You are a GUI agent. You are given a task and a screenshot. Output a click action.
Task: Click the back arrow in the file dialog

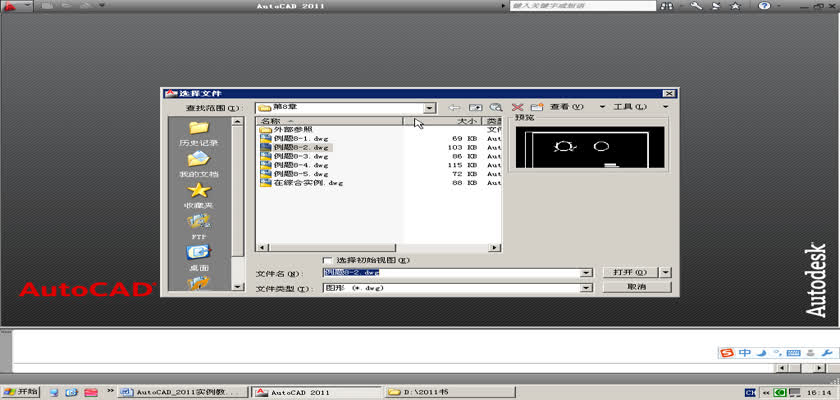coord(454,107)
